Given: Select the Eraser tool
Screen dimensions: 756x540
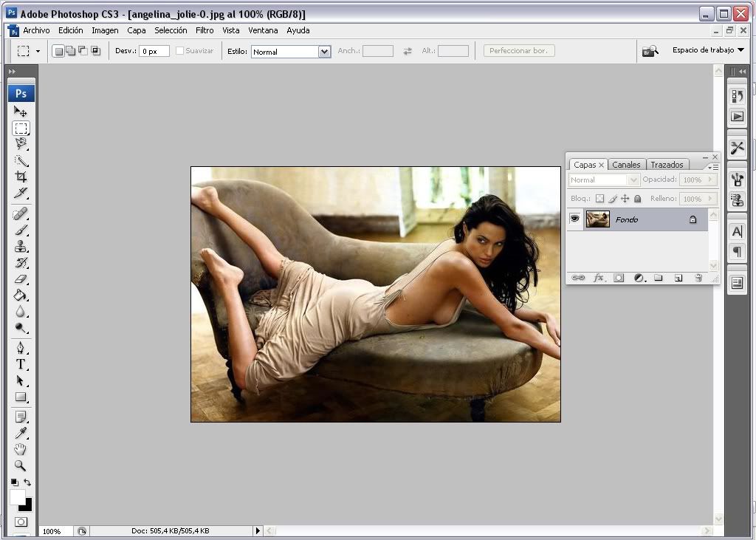Looking at the screenshot, I should (x=20, y=279).
